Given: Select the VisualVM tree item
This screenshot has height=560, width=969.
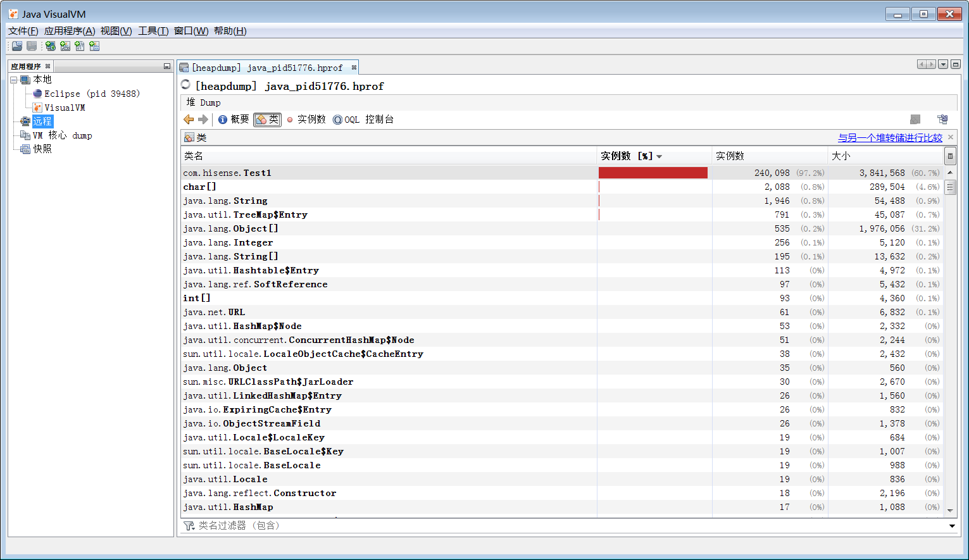Looking at the screenshot, I should point(65,108).
